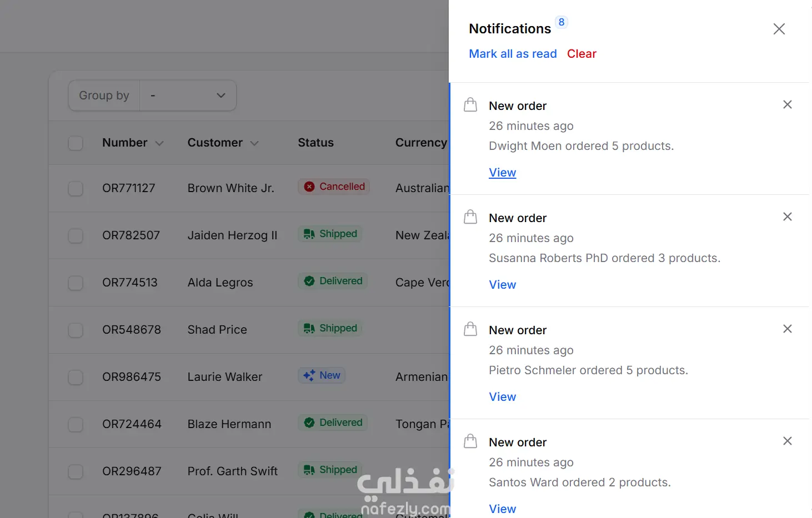This screenshot has width=812, height=518.
Task: Clear all notifications
Action: coord(582,54)
